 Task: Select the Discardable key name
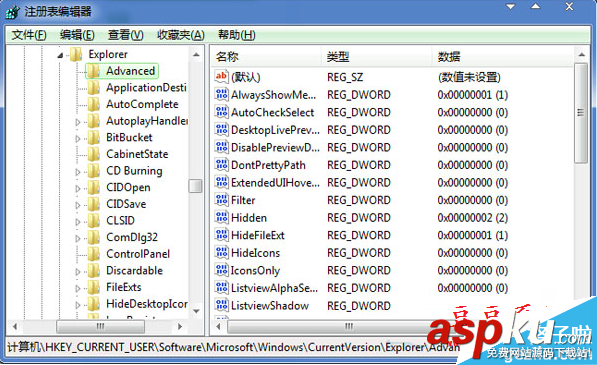click(134, 271)
